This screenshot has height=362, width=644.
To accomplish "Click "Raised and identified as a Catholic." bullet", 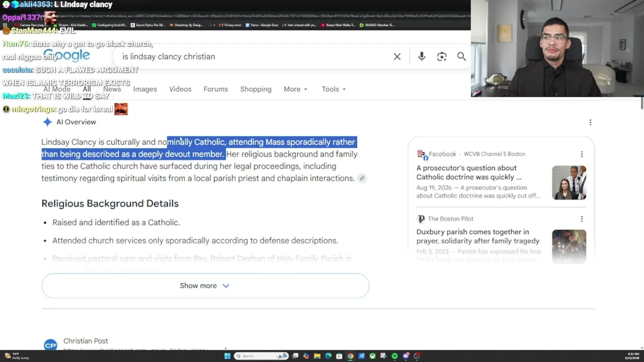I will [x=116, y=222].
